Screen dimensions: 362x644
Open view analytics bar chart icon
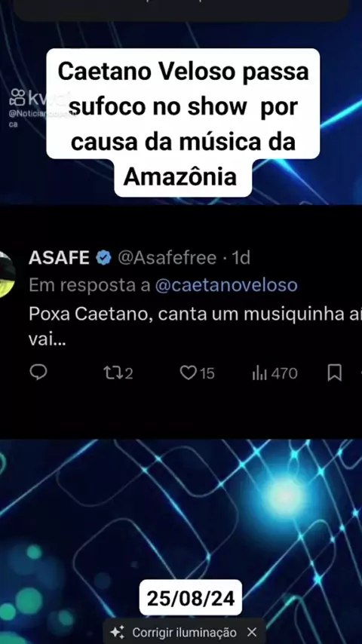259,373
